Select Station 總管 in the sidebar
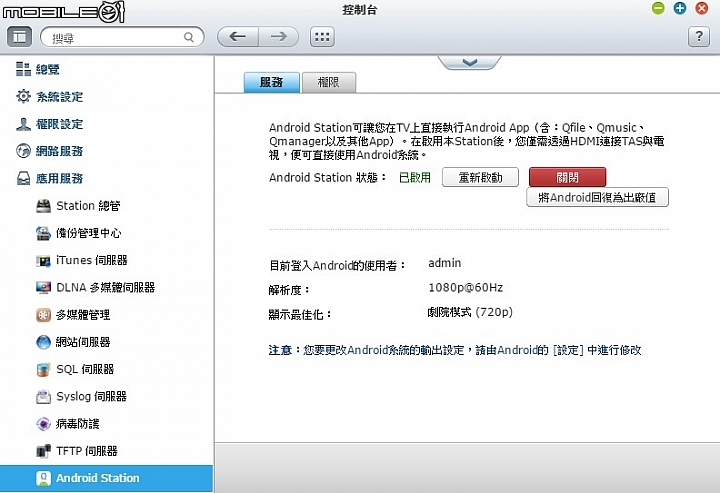Image resolution: width=720 pixels, height=493 pixels. tap(88, 206)
